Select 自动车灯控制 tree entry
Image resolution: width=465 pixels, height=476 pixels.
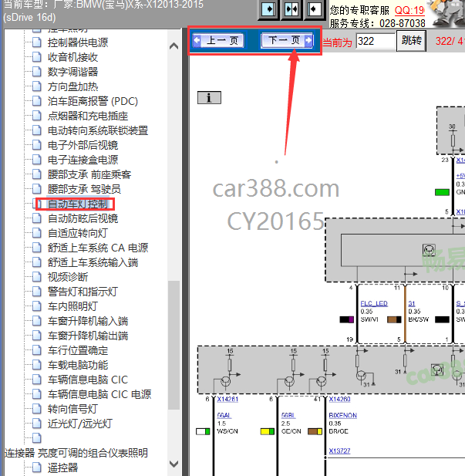(78, 204)
